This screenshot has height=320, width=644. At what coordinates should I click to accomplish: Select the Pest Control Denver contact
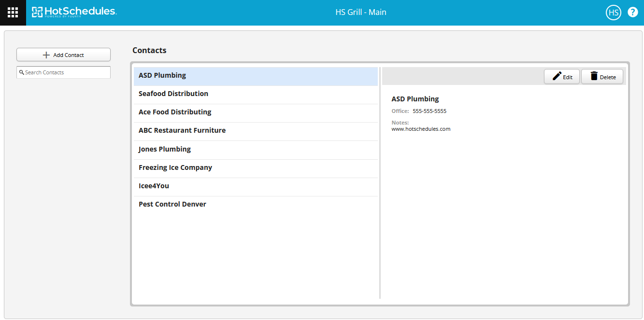tap(256, 205)
